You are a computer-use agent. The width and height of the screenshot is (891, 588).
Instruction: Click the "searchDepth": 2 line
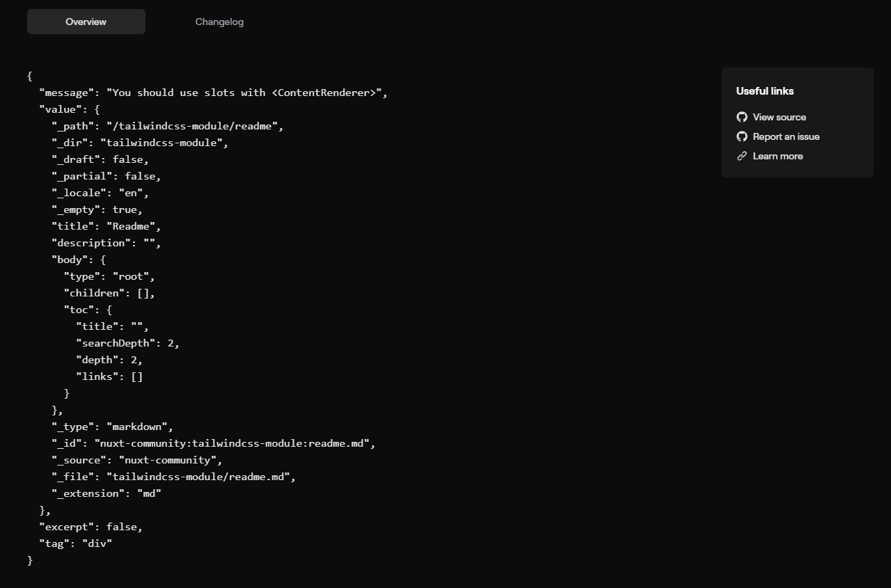coord(127,343)
